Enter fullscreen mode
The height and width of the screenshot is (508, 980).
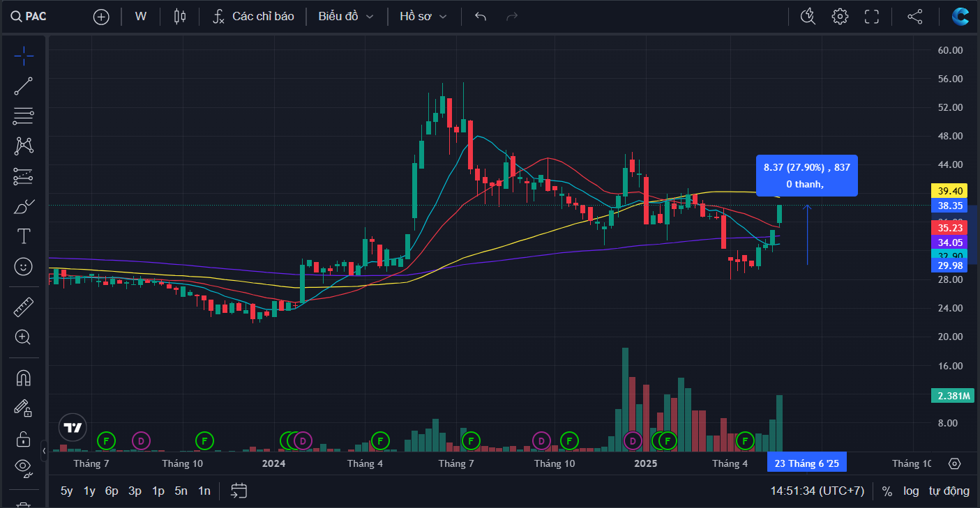pos(872,17)
